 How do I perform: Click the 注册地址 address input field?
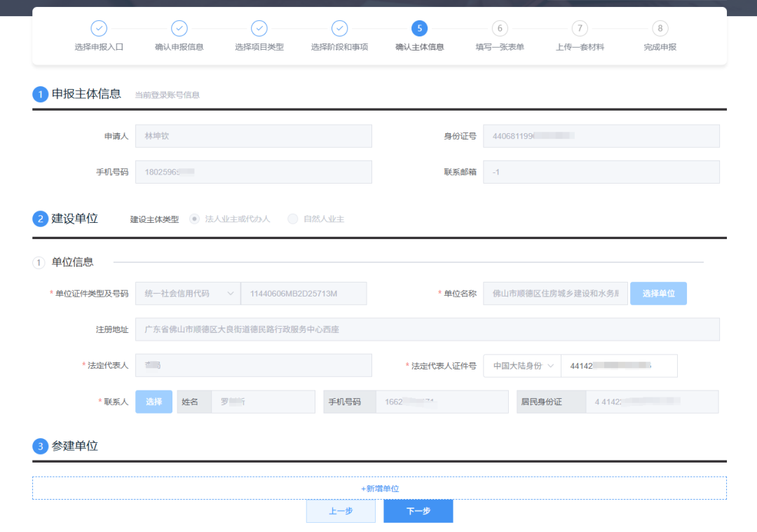pyautogui.click(x=427, y=329)
